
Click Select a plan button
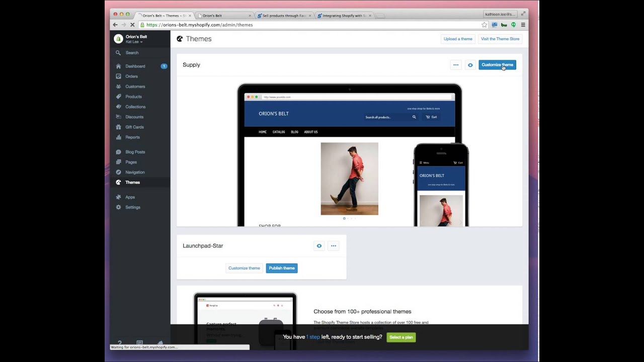point(401,337)
